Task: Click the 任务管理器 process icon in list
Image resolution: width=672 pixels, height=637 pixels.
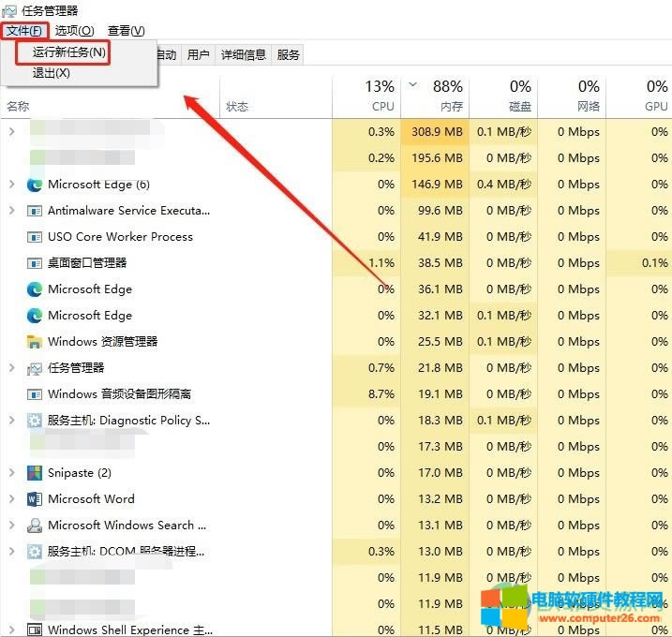Action: pyautogui.click(x=35, y=368)
